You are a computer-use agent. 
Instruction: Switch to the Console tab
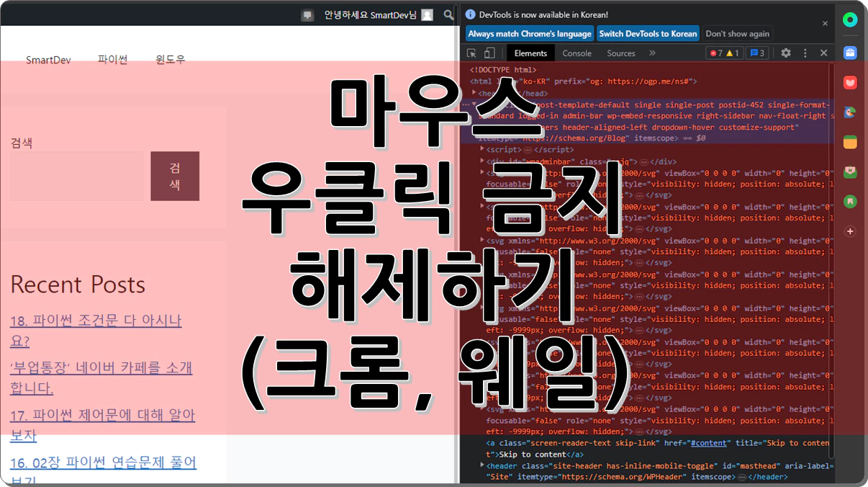tap(577, 53)
